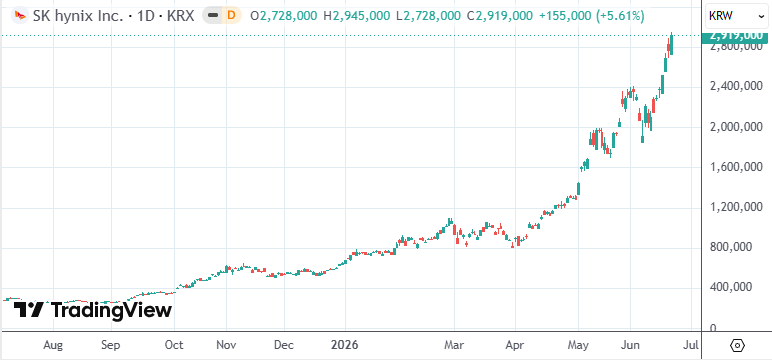Click the close value C2,919,000
The image size is (772, 360).
click(500, 16)
